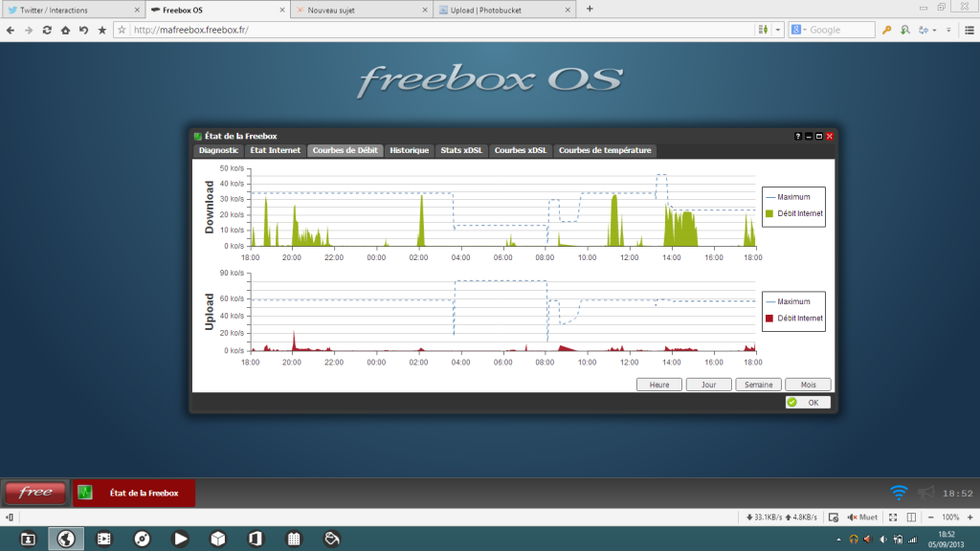The image size is (980, 551).
Task: Open the resource sniffer magnifier icon
Action: (905, 30)
